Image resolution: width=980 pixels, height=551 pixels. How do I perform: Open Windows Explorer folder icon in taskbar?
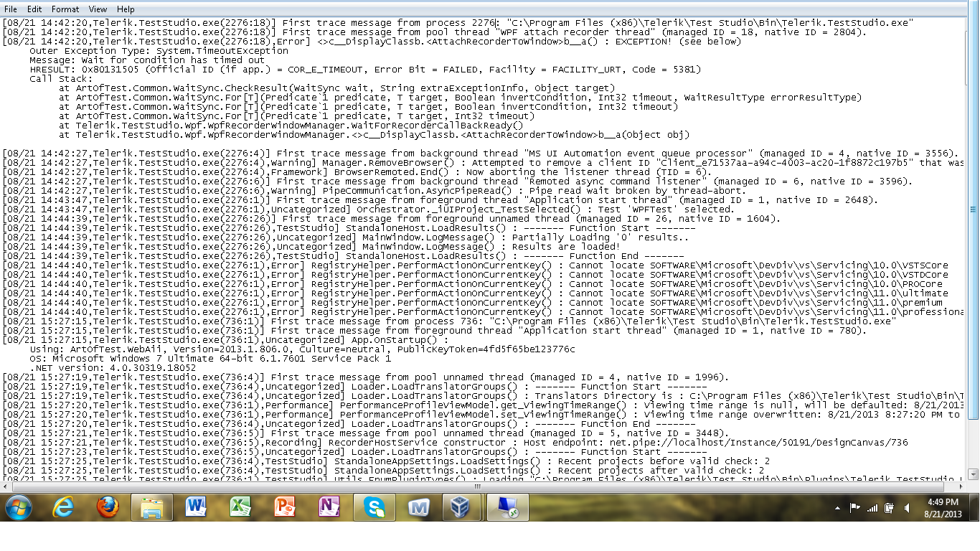[x=151, y=507]
